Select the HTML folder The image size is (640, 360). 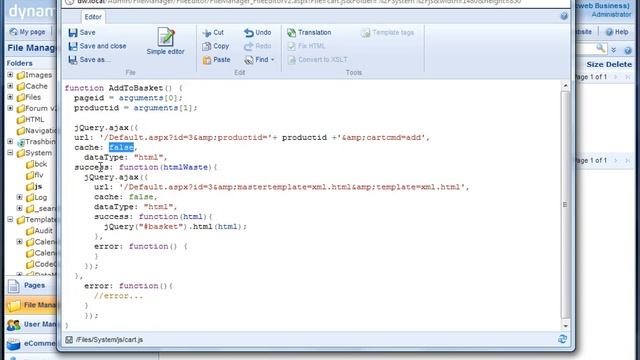coord(31,120)
